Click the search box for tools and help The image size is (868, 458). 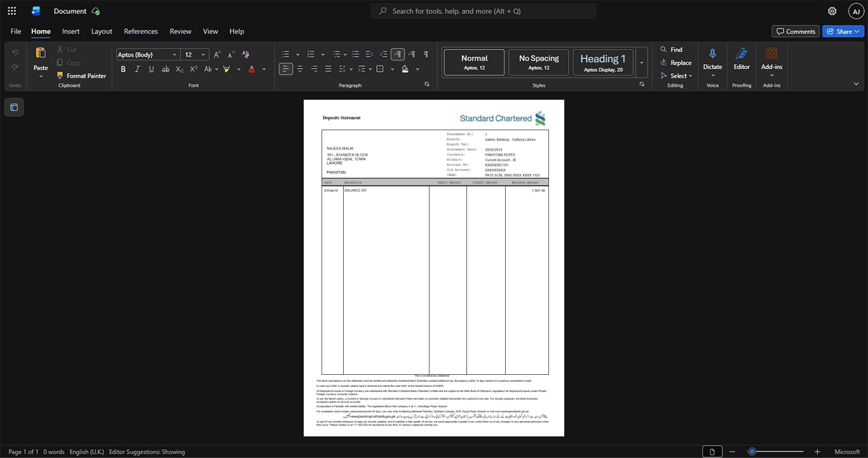[484, 11]
